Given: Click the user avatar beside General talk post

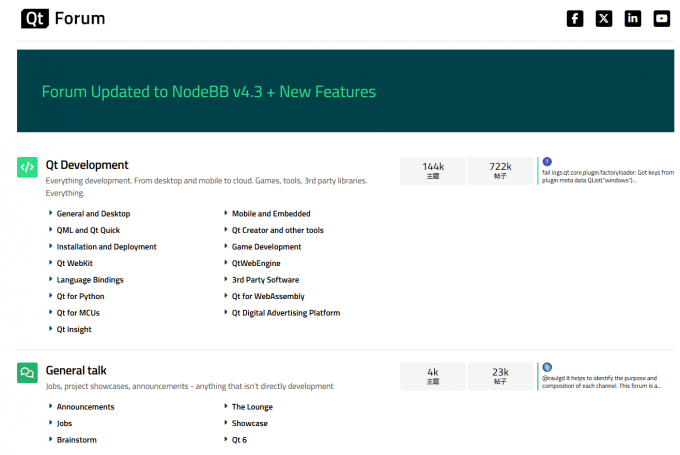Looking at the screenshot, I should click(x=547, y=367).
